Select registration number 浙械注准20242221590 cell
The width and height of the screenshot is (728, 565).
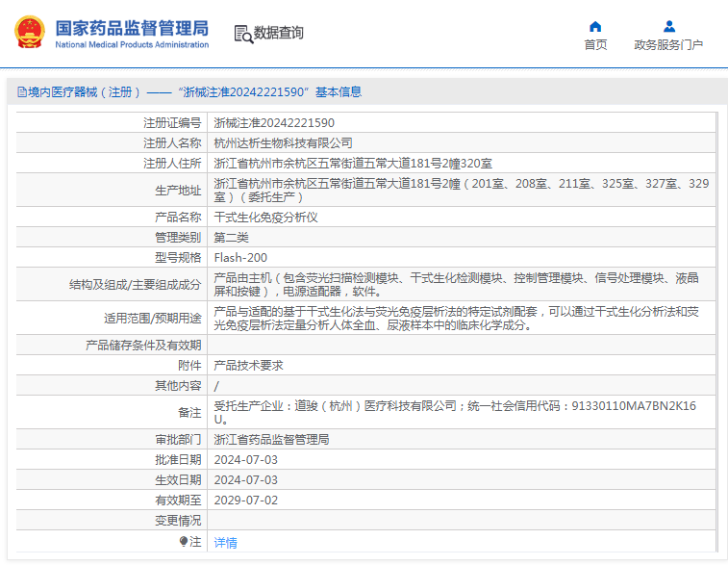461,122
